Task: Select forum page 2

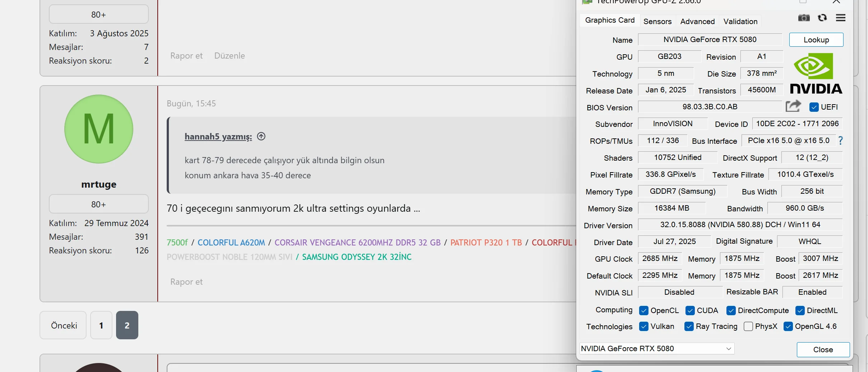Action: click(x=127, y=325)
